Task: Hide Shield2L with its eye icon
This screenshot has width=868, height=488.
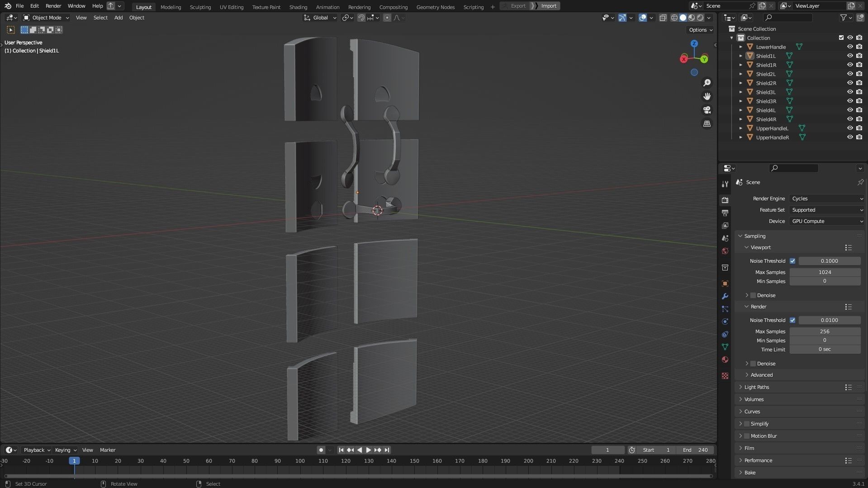Action: click(849, 74)
